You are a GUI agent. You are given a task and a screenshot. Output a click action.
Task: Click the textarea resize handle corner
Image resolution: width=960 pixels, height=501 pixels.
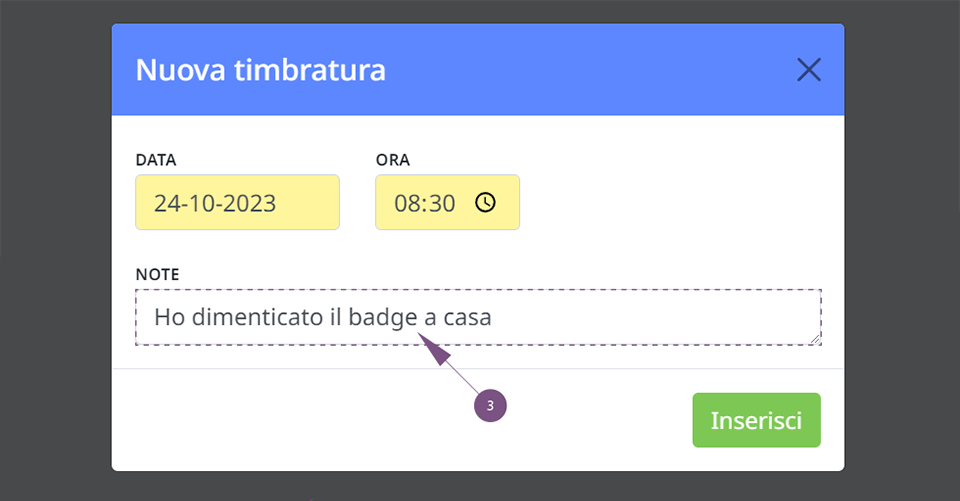[x=815, y=339]
